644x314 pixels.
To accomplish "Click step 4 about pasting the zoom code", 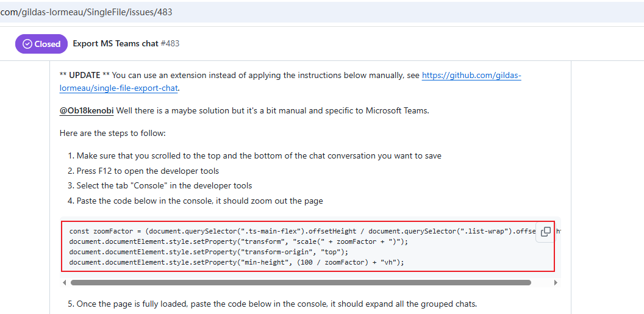I will [199, 201].
